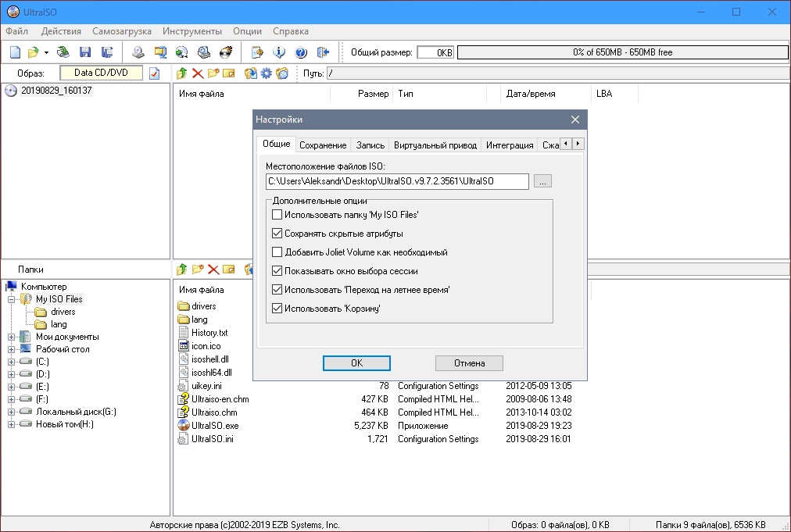Enable 'Использовать папку My ISO Files' checkbox

coord(277,215)
